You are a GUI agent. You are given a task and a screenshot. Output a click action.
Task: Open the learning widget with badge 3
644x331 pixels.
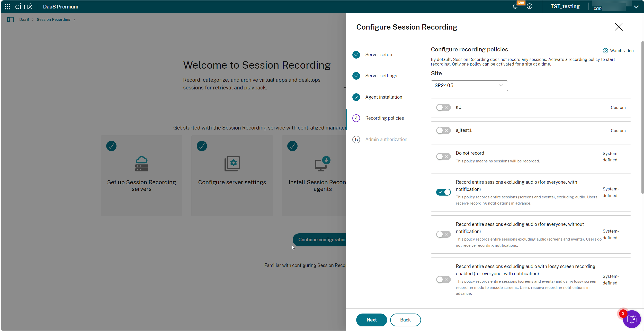[x=632, y=319]
